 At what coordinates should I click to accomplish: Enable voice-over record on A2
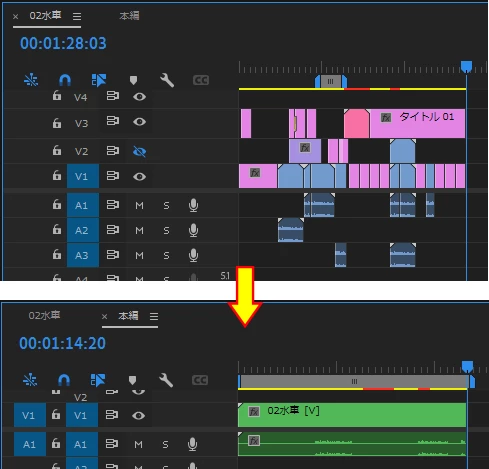pos(193,230)
